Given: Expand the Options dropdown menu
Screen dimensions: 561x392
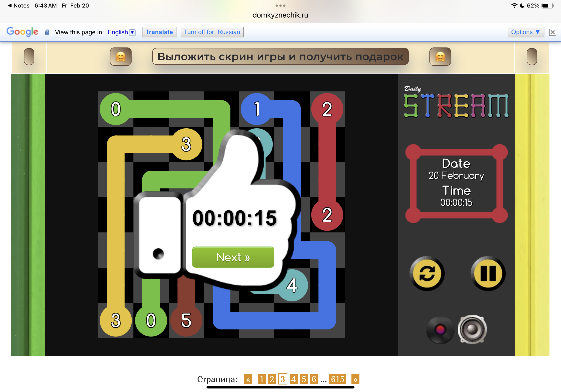Looking at the screenshot, I should pyautogui.click(x=525, y=32).
